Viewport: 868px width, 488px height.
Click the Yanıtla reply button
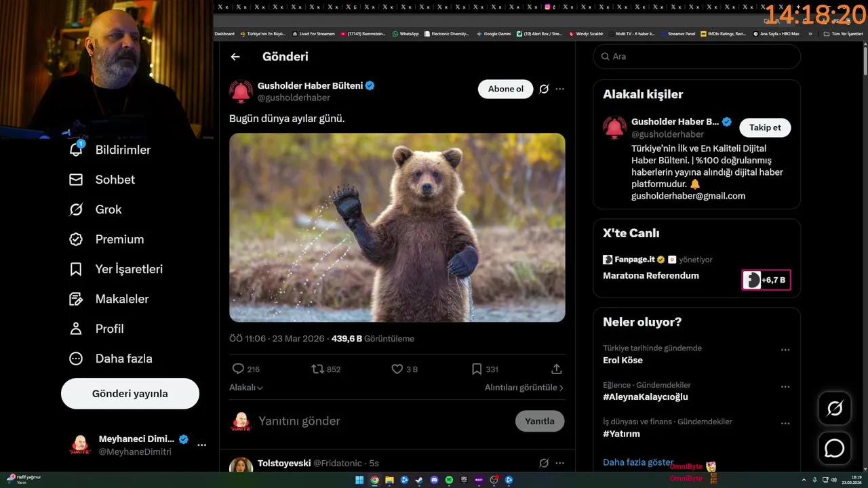[540, 421]
